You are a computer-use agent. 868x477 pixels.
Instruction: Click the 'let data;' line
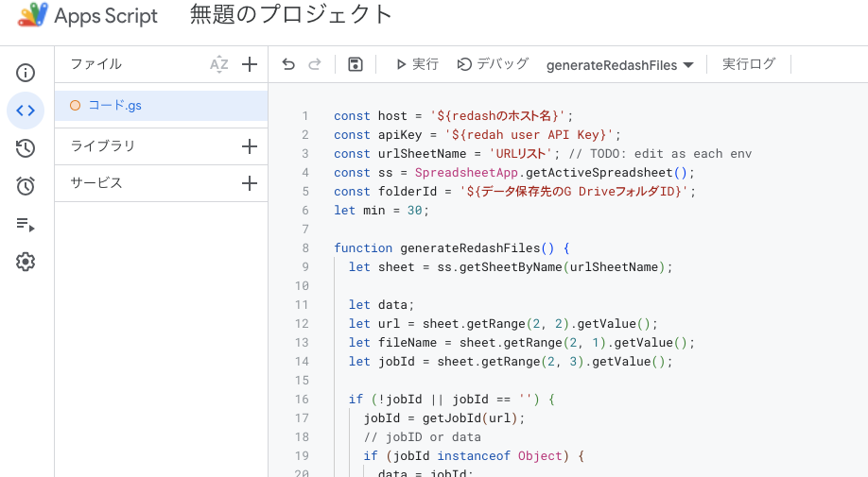point(381,304)
